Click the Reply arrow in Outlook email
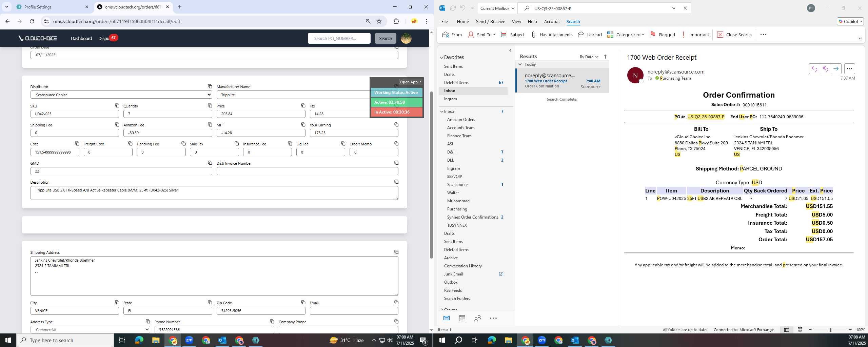Screen dimensions: 868x347 (814, 69)
